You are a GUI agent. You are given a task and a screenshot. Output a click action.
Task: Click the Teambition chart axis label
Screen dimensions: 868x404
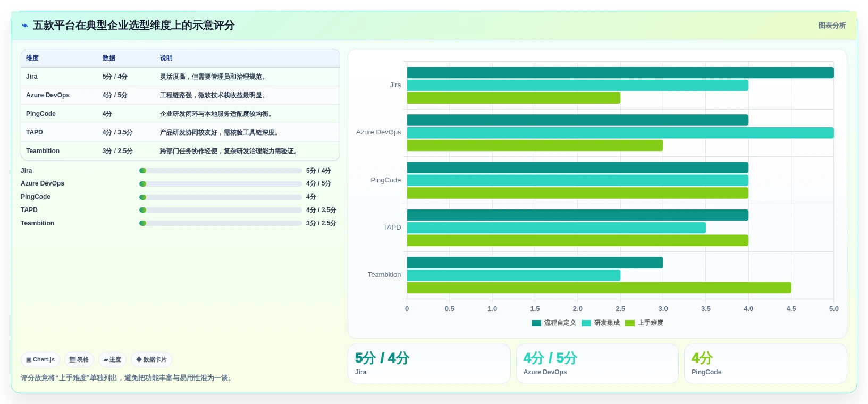pyautogui.click(x=384, y=275)
